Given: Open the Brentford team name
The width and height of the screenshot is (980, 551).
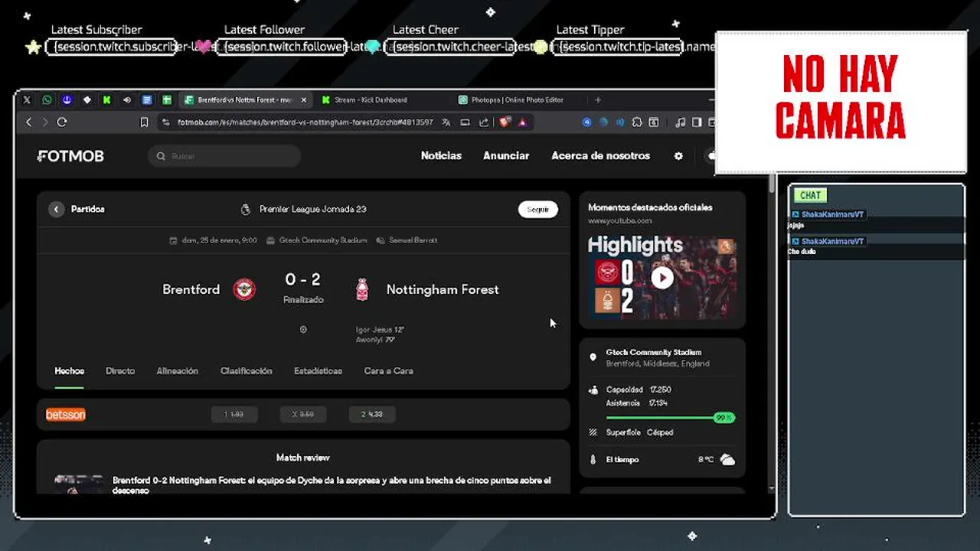Looking at the screenshot, I should [191, 289].
